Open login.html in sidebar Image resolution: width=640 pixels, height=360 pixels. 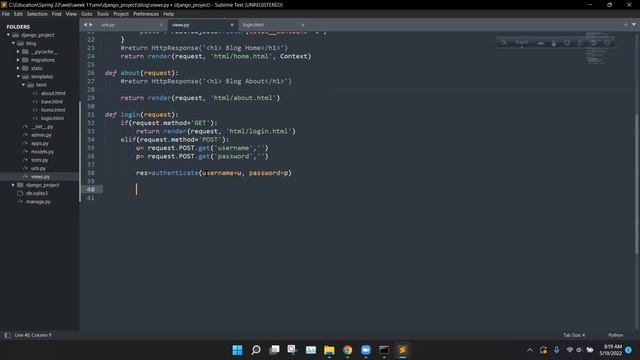pos(52,118)
